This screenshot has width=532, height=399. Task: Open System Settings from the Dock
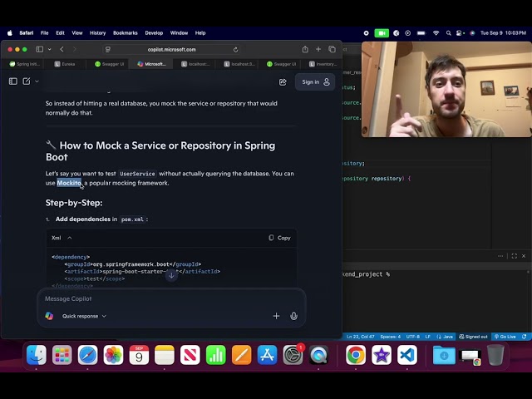(293, 355)
